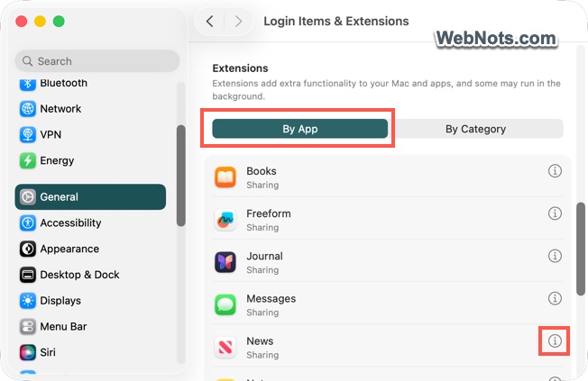Open Displays settings label
This screenshot has height=381, width=588.
click(60, 301)
